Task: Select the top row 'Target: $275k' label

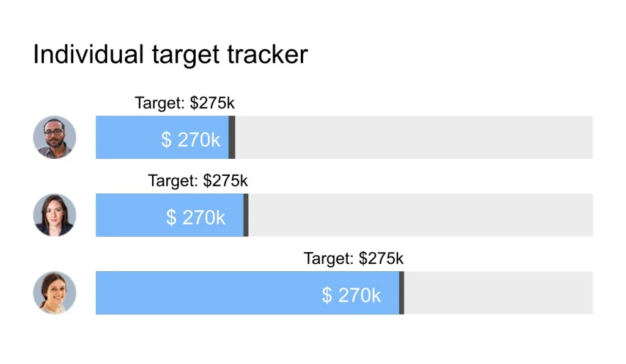Action: (x=185, y=103)
